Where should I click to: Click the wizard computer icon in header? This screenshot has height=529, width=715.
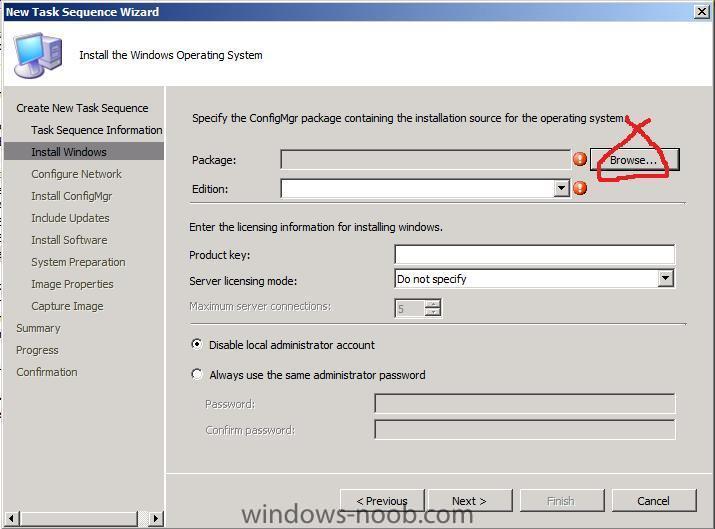coord(38,55)
